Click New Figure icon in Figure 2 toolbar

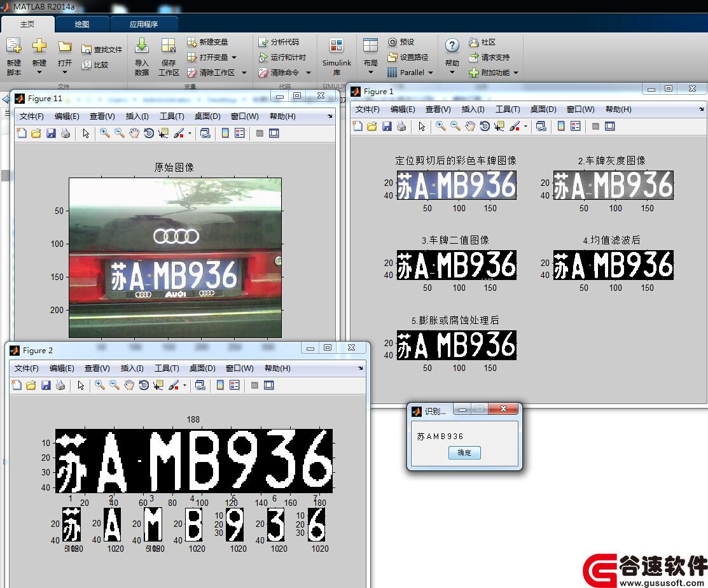click(x=17, y=385)
